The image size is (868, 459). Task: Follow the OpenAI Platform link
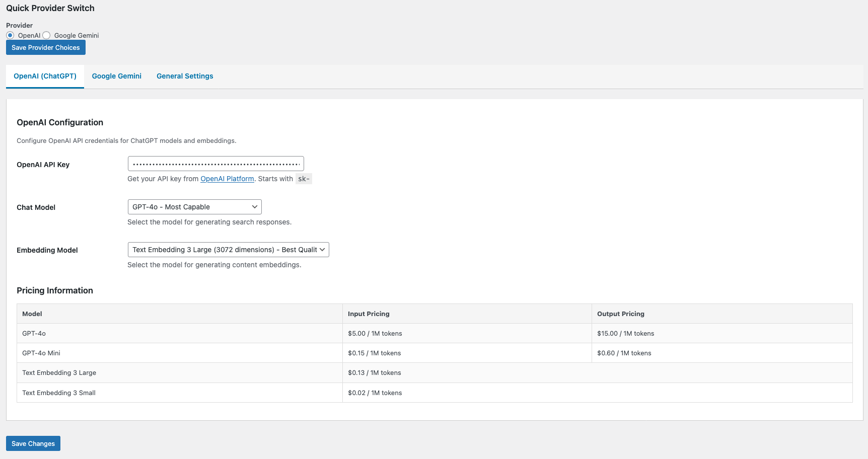pyautogui.click(x=227, y=179)
